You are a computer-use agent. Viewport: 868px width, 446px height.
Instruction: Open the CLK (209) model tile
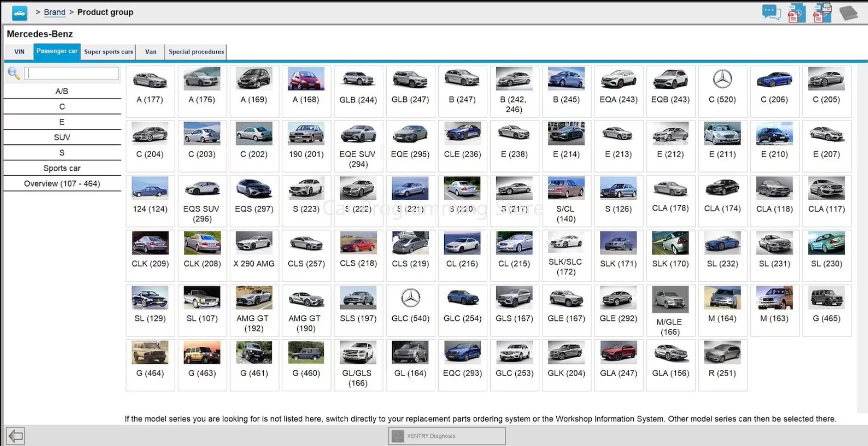click(x=150, y=255)
